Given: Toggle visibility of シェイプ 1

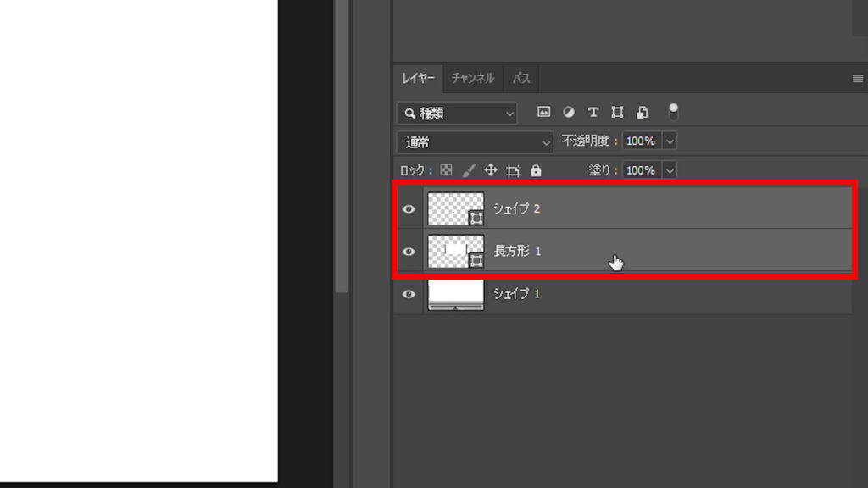Looking at the screenshot, I should (409, 293).
